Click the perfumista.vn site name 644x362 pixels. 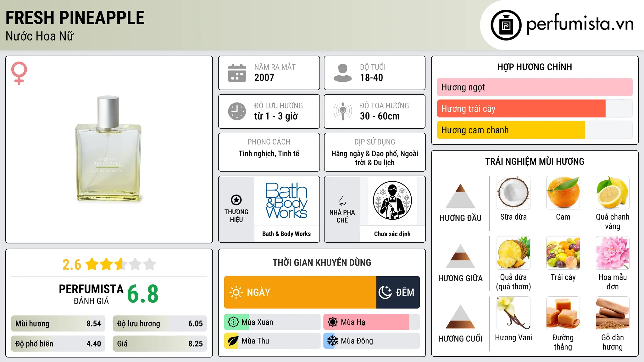coord(580,24)
